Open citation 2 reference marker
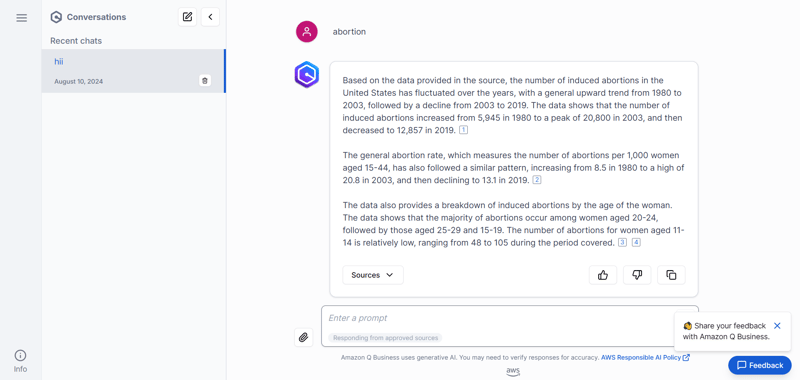The width and height of the screenshot is (800, 380). [x=537, y=180]
